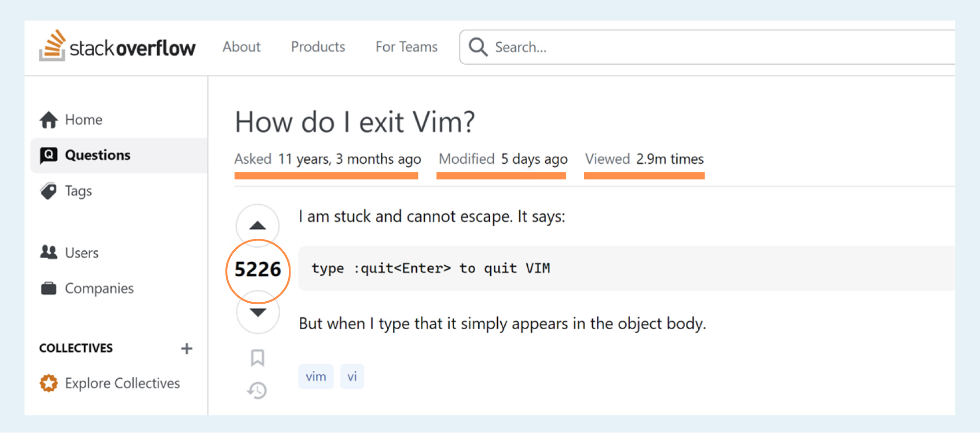Click the Explore Collectives star icon
Image resolution: width=980 pixels, height=434 pixels.
click(49, 383)
